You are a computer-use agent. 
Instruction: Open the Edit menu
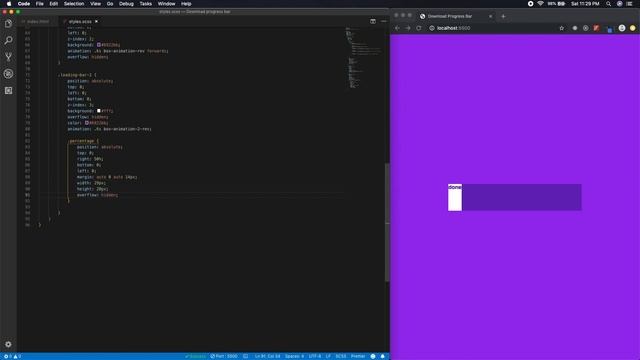coord(53,4)
